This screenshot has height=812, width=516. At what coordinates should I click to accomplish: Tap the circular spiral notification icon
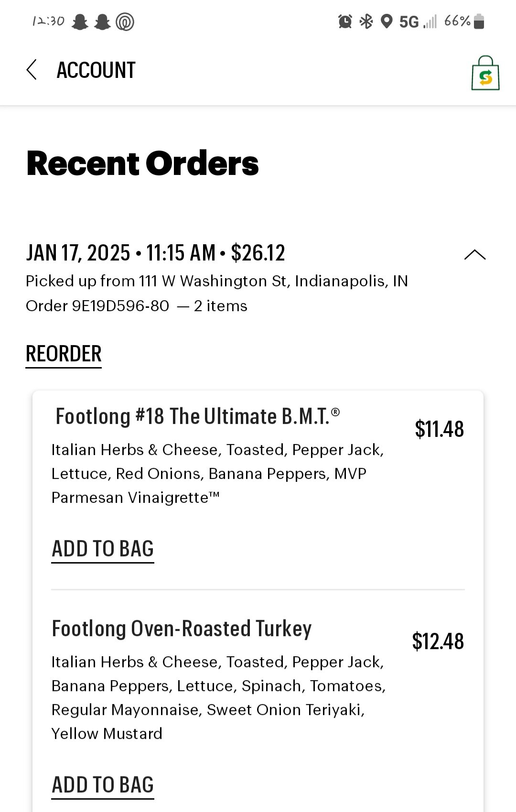tap(125, 22)
